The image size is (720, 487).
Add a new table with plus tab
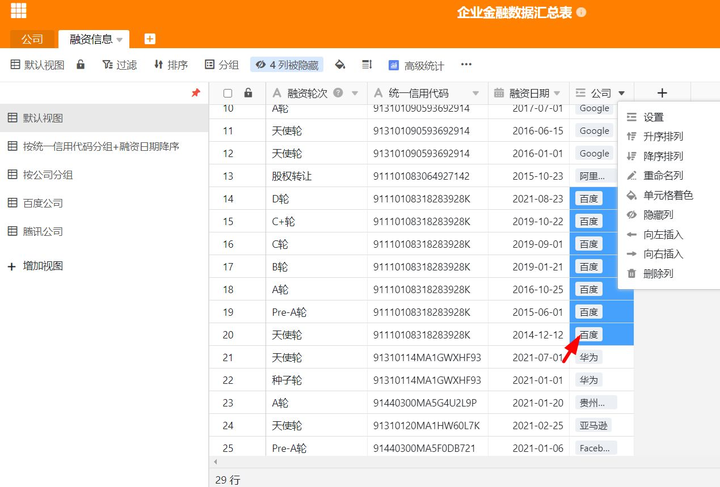pos(150,39)
